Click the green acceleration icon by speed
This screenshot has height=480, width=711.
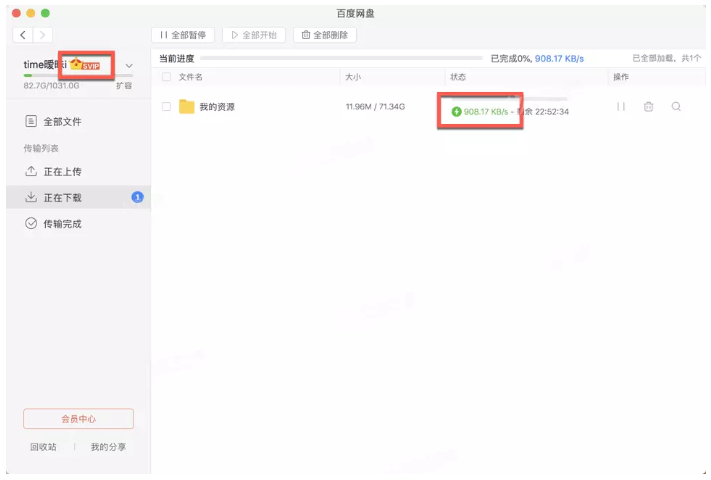point(457,112)
